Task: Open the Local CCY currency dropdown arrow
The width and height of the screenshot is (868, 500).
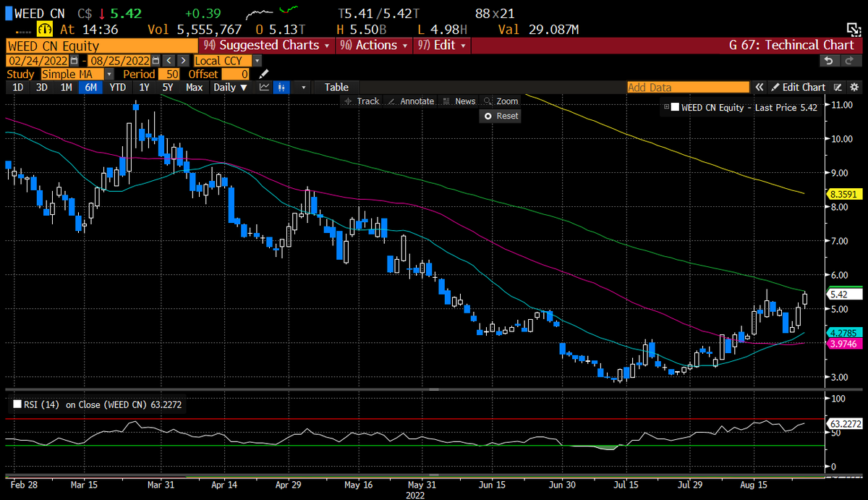Action: pos(257,61)
